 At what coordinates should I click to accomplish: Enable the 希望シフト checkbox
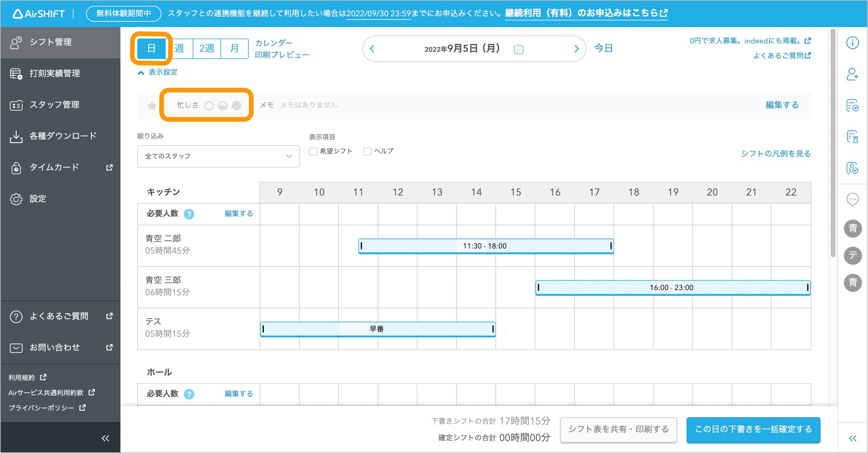[x=313, y=151]
